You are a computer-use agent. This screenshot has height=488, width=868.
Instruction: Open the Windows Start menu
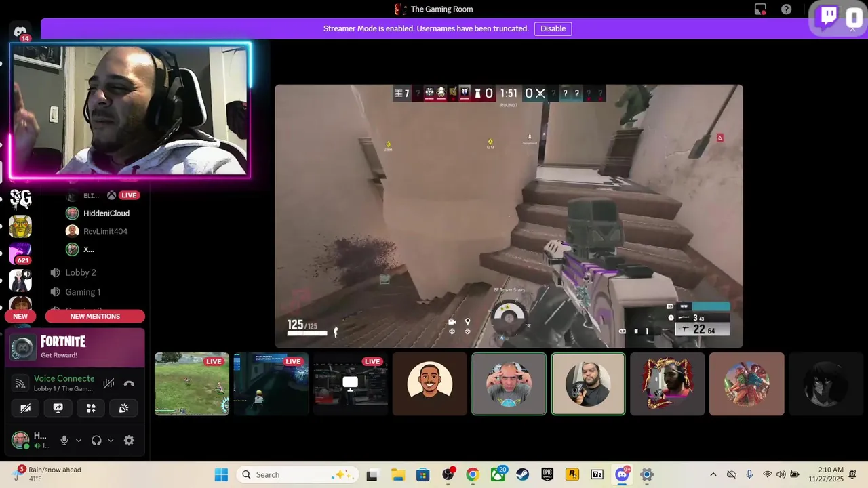[x=221, y=474]
